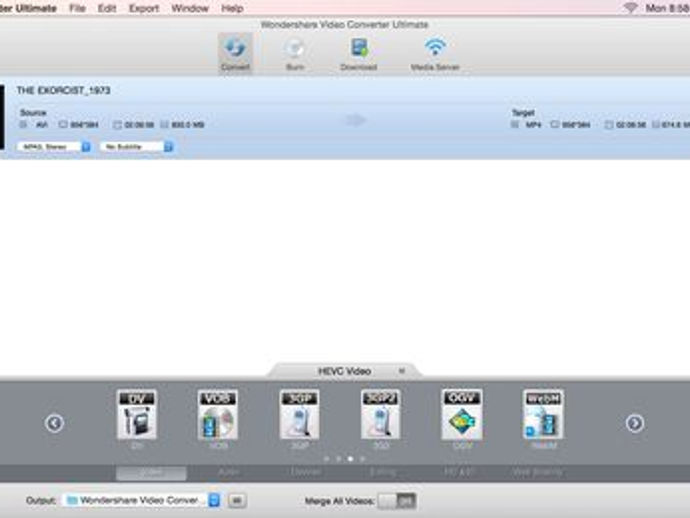Click the arrow between Source and Target
The height and width of the screenshot is (518, 690).
355,120
